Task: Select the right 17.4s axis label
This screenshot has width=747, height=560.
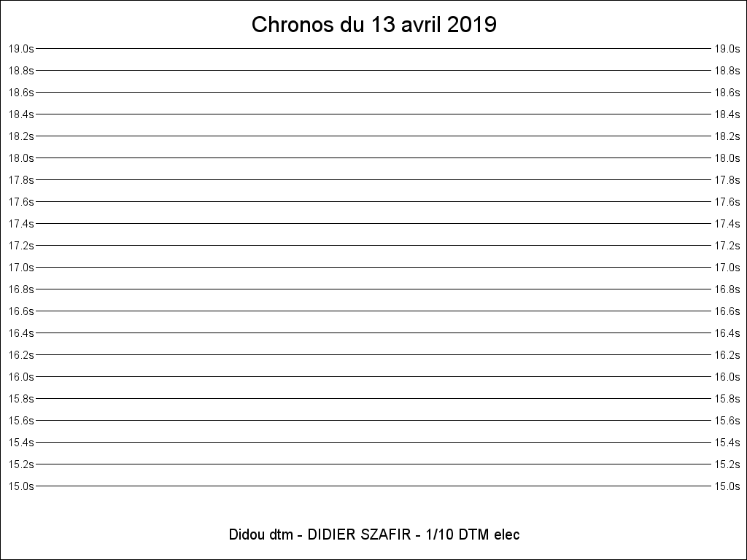Action: coord(727,224)
